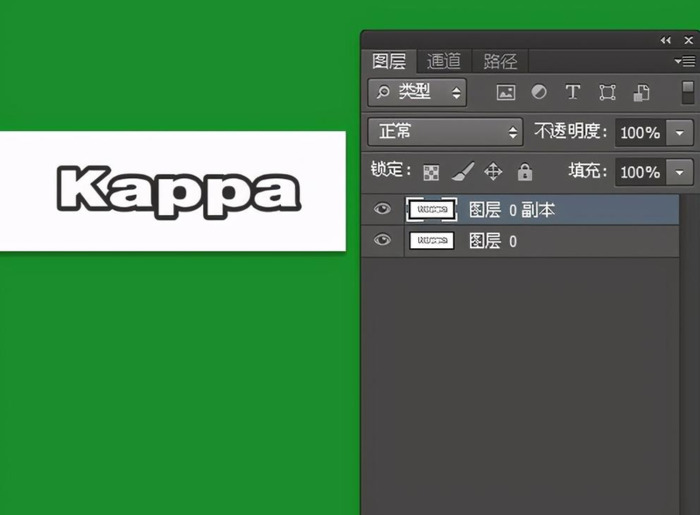The image size is (700, 515).
Task: Open the layers panel flyout menu
Action: tap(684, 61)
